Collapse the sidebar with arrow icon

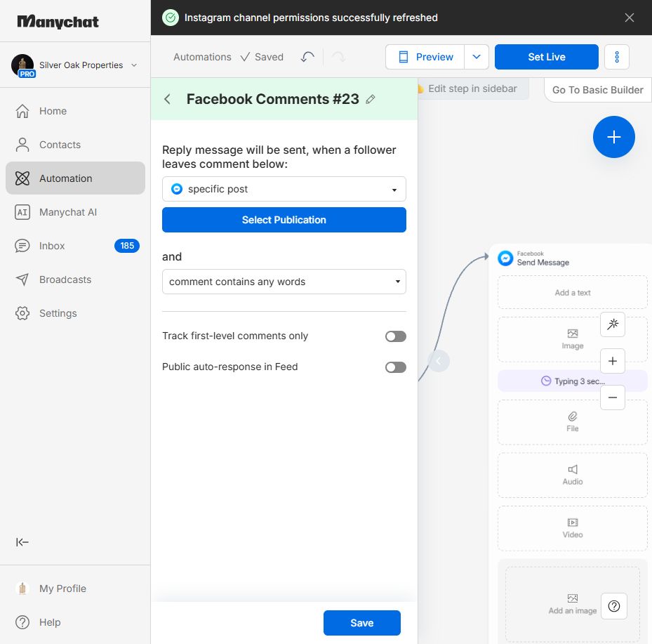tap(22, 541)
